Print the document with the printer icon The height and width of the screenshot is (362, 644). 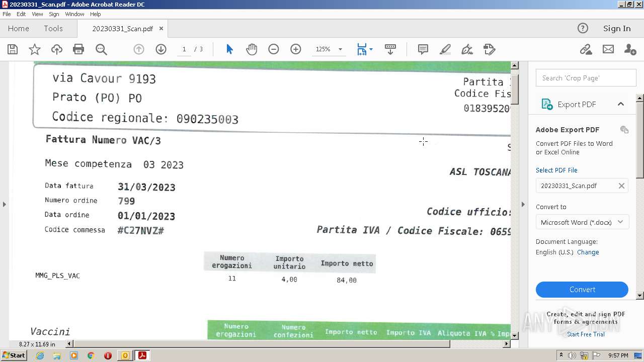(78, 49)
